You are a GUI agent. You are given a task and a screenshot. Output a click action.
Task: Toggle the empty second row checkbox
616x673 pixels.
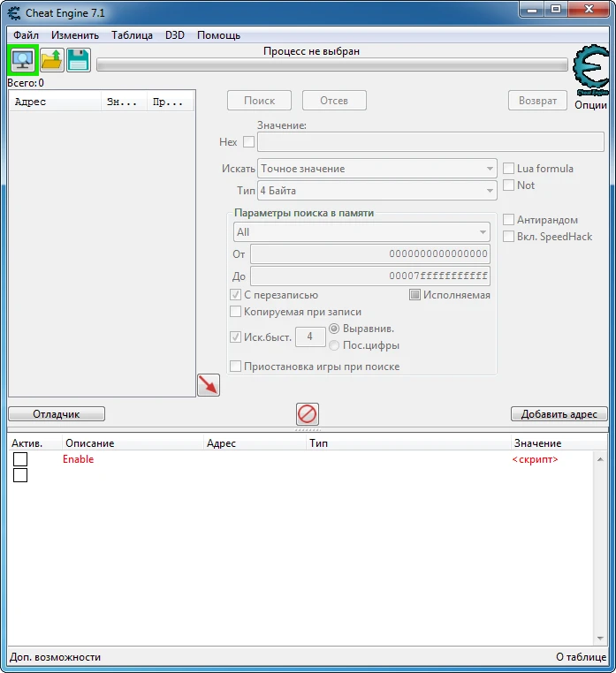point(20,475)
